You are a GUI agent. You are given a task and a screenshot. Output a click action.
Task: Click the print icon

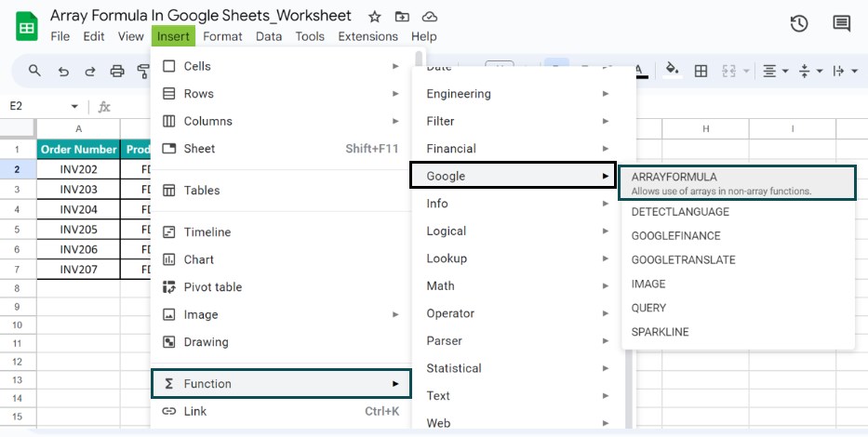[117, 71]
